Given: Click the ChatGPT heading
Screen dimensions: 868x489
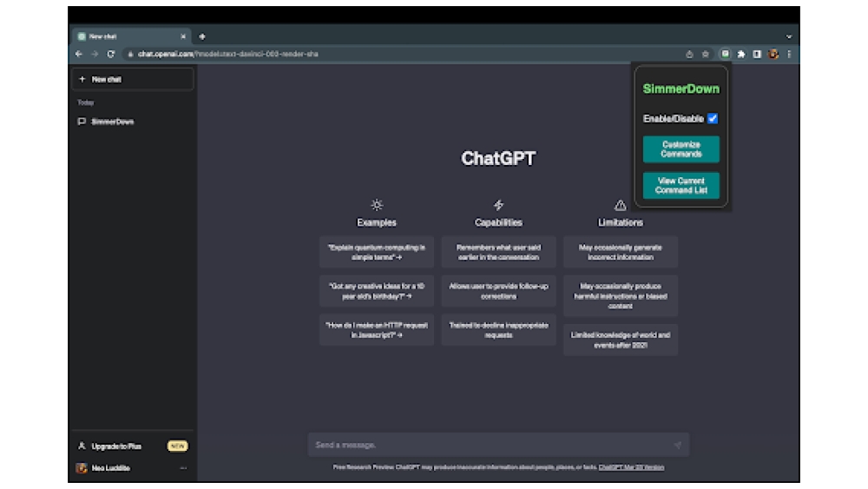Looking at the screenshot, I should coord(498,158).
